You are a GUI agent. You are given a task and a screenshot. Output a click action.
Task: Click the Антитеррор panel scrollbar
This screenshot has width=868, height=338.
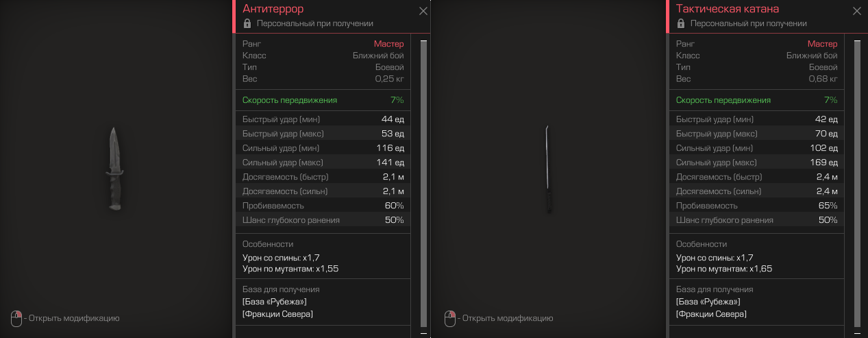423,184
